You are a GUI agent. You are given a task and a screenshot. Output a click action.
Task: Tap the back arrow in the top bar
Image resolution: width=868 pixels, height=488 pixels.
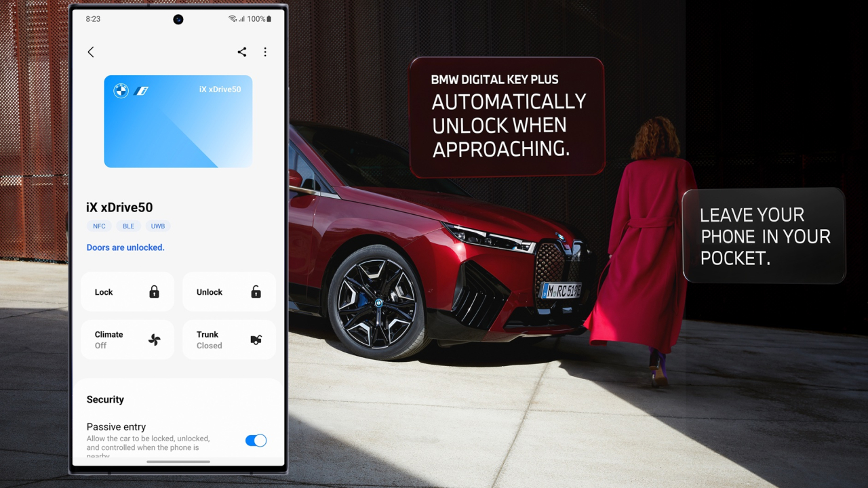pyautogui.click(x=91, y=52)
